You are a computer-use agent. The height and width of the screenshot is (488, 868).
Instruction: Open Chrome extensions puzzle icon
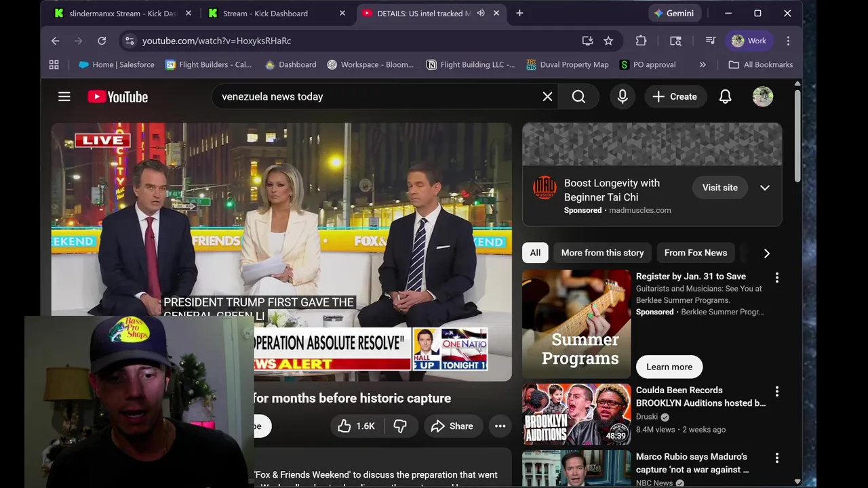tap(641, 41)
